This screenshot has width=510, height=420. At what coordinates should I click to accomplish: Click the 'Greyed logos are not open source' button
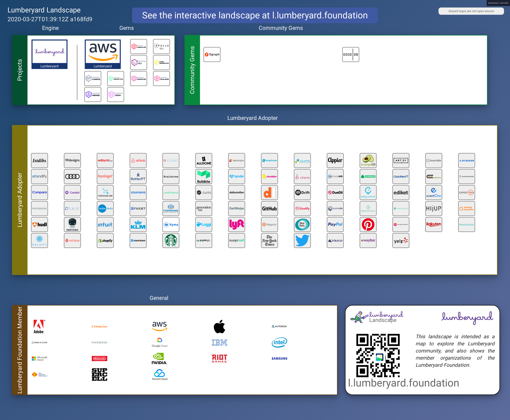[471, 11]
